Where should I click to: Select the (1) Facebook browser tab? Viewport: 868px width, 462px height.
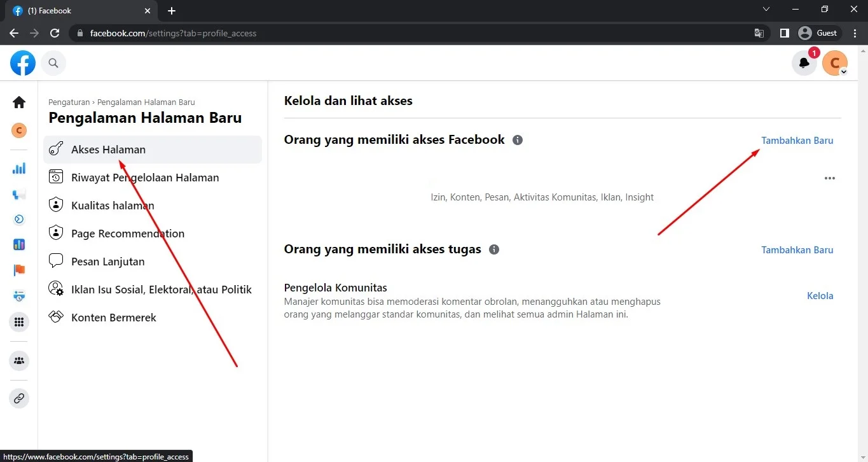80,11
